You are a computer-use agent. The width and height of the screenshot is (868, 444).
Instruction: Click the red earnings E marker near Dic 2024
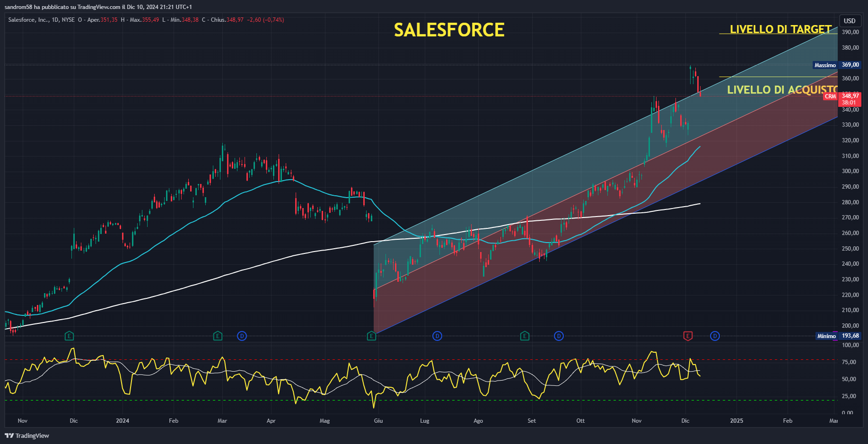(688, 336)
